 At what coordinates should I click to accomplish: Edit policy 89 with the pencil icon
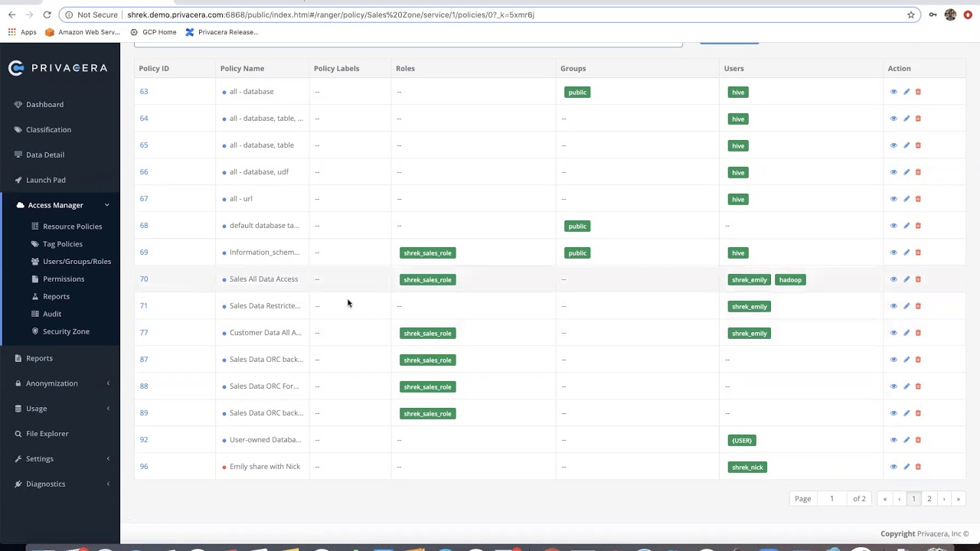coord(906,413)
